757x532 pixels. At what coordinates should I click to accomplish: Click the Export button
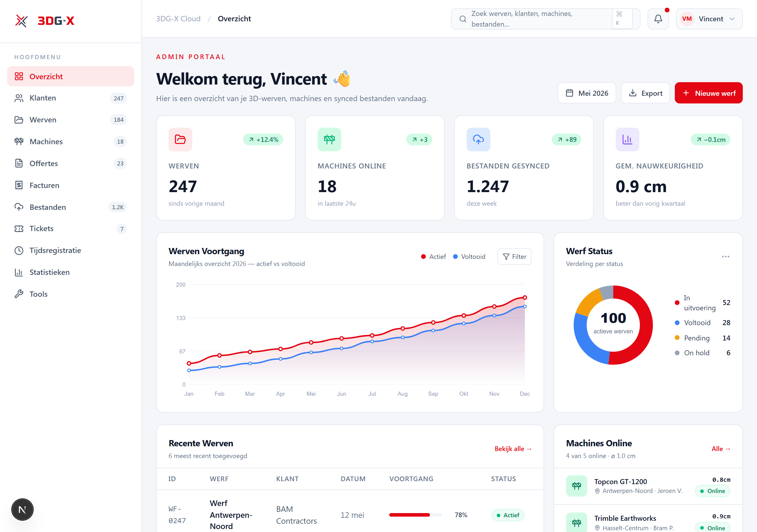pos(645,93)
